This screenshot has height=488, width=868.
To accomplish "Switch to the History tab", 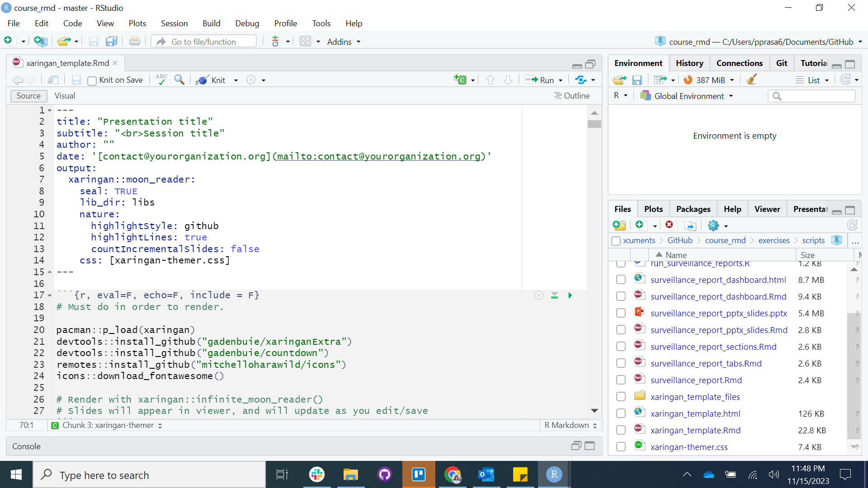I will (x=689, y=63).
